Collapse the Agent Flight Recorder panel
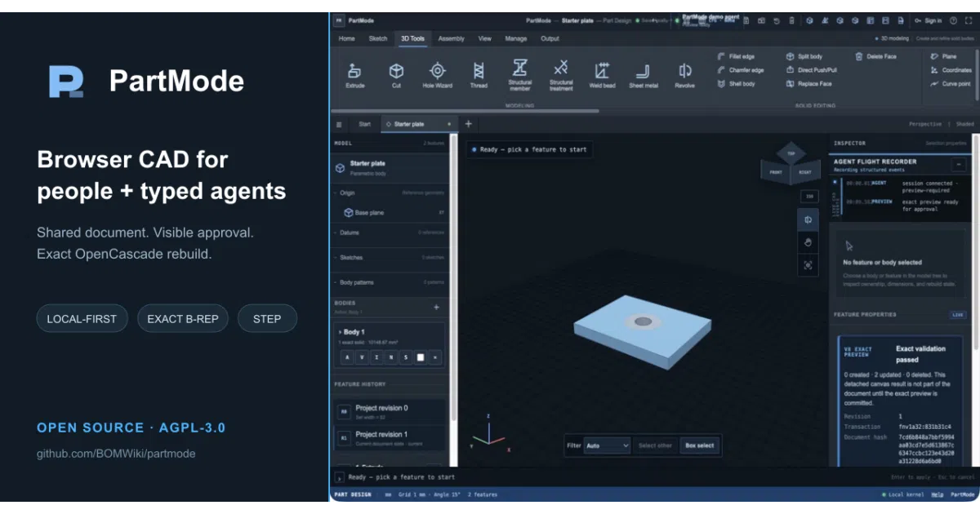Viewport: 980px width, 514px height. click(x=959, y=164)
